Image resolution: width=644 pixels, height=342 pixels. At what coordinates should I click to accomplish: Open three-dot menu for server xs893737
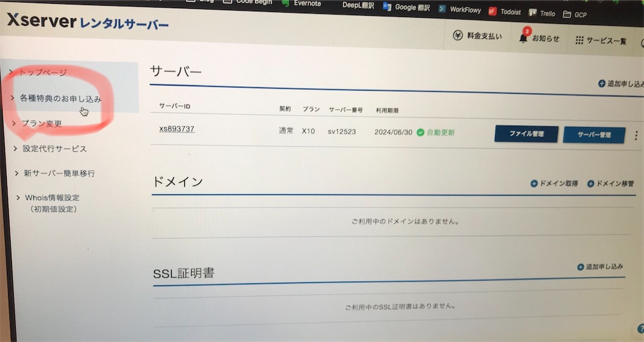click(636, 136)
